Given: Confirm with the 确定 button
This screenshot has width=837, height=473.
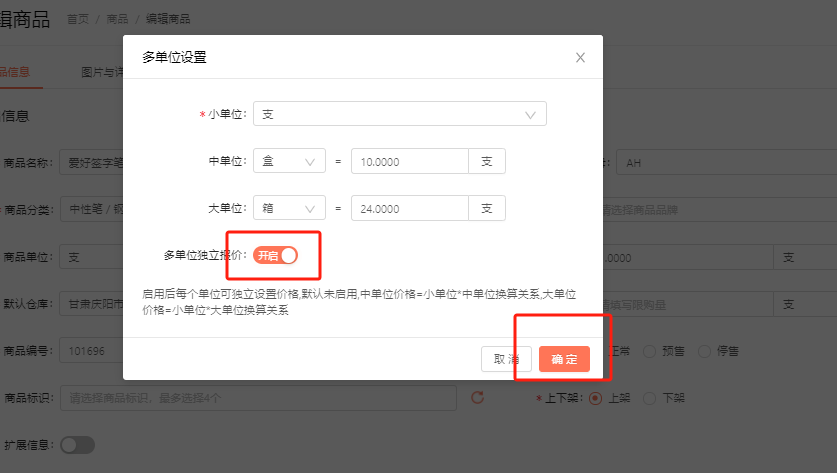Looking at the screenshot, I should 564,359.
